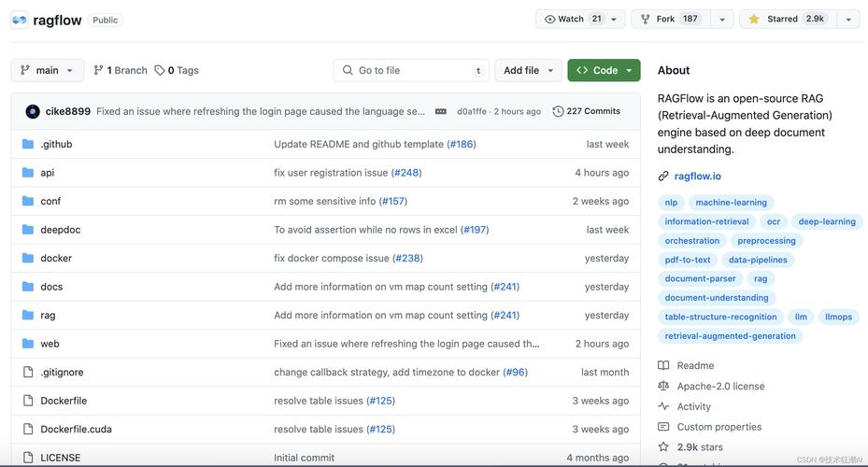Select the machine-learning topic tag

732,203
